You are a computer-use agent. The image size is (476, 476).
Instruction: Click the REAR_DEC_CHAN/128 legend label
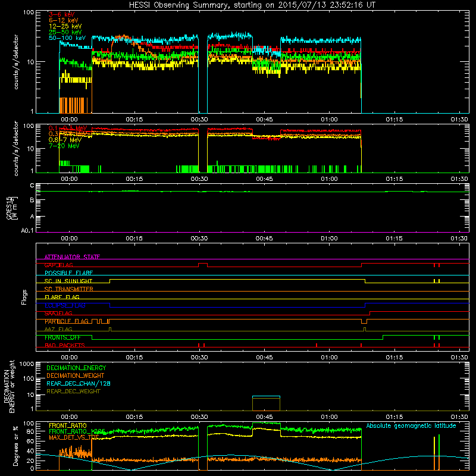pos(79,383)
